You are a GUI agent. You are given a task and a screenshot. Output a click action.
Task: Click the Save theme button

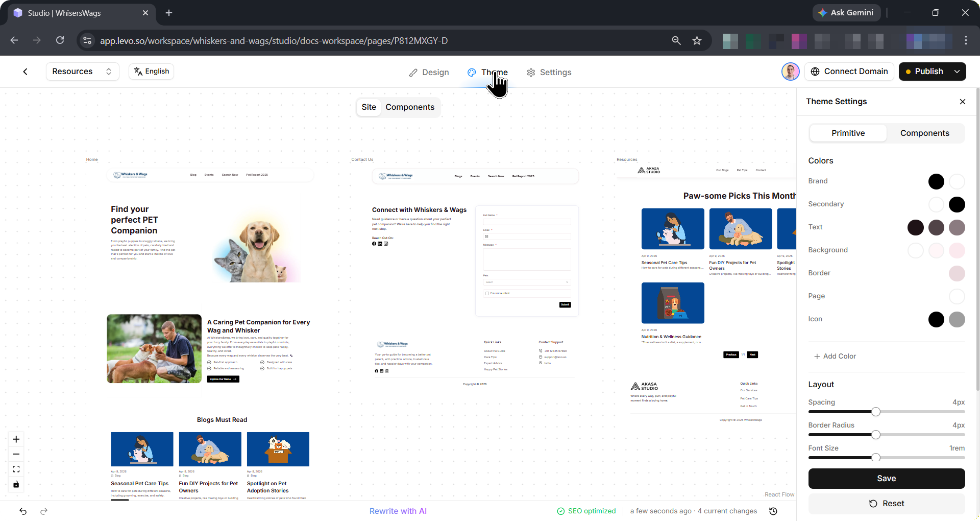pyautogui.click(x=886, y=479)
